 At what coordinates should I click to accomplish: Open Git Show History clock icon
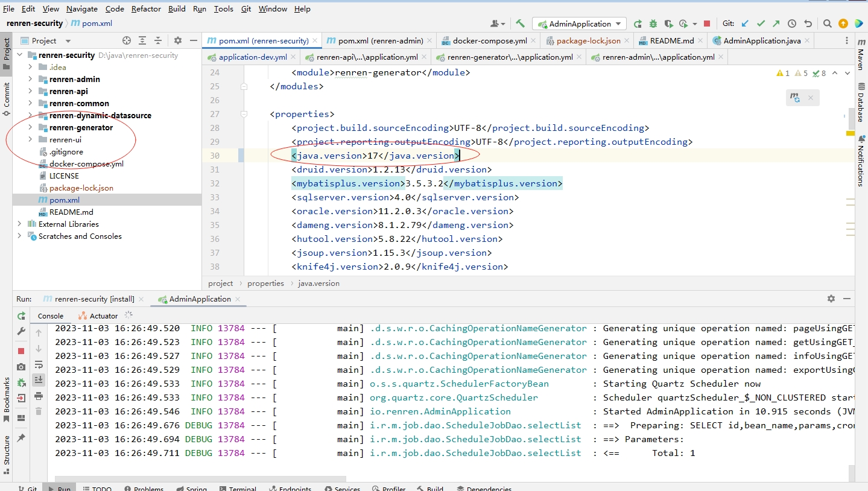click(792, 24)
